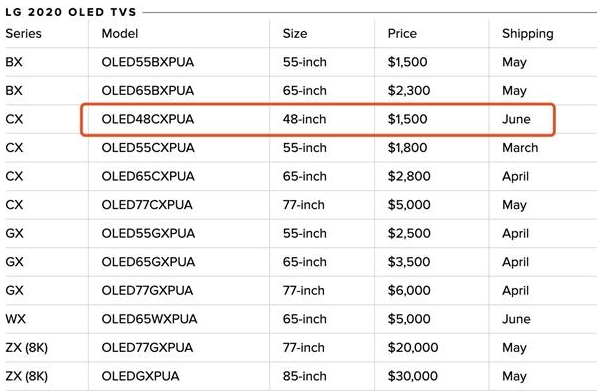Click the $5,000 price of OLED77CXPUA
This screenshot has width=603, height=392.
click(409, 205)
